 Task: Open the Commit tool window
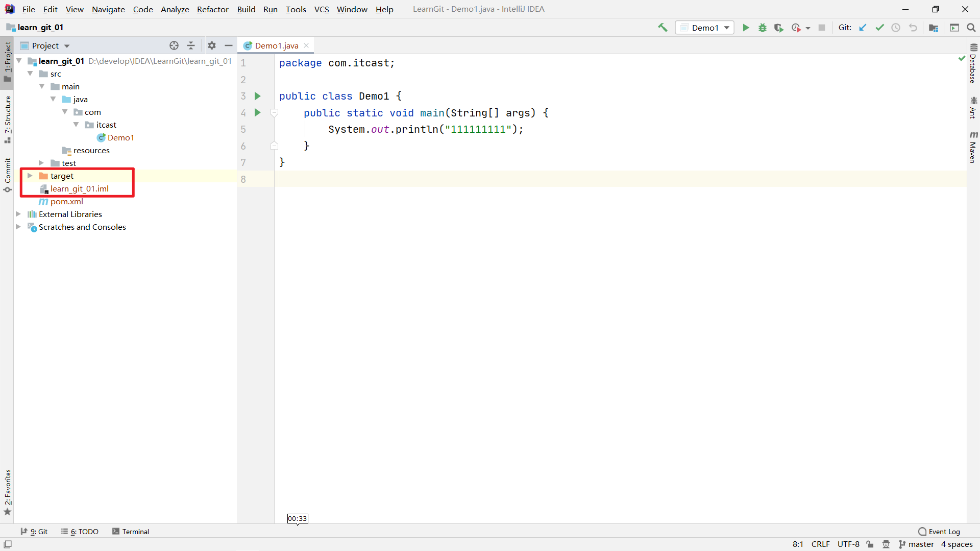click(8, 175)
